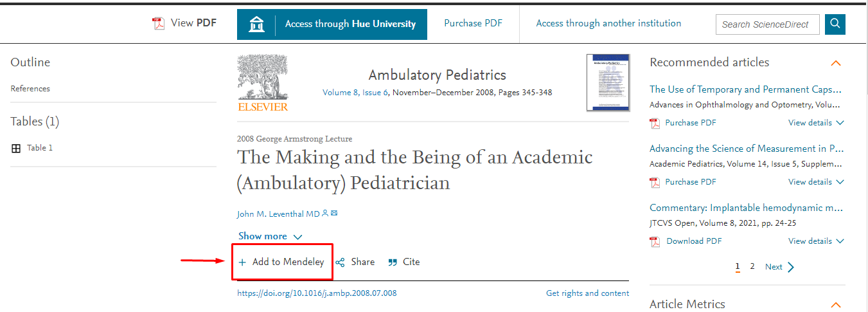The image size is (868, 312).
Task: Open the journal cover thumbnail
Action: pyautogui.click(x=607, y=82)
